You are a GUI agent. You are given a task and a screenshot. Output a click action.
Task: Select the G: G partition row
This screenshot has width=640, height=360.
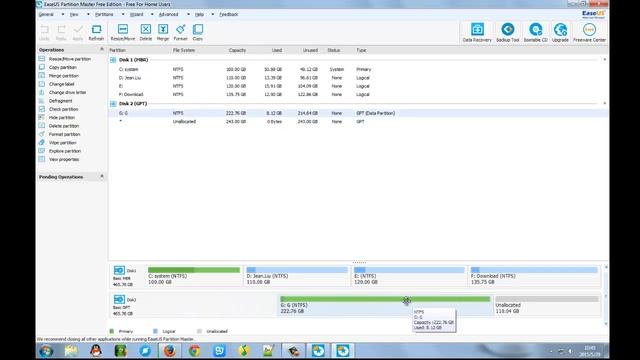358,113
